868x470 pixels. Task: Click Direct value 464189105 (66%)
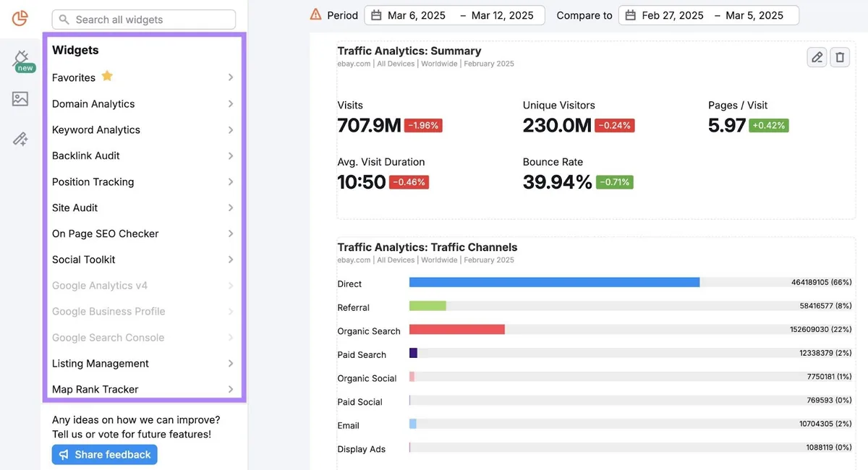pyautogui.click(x=822, y=282)
